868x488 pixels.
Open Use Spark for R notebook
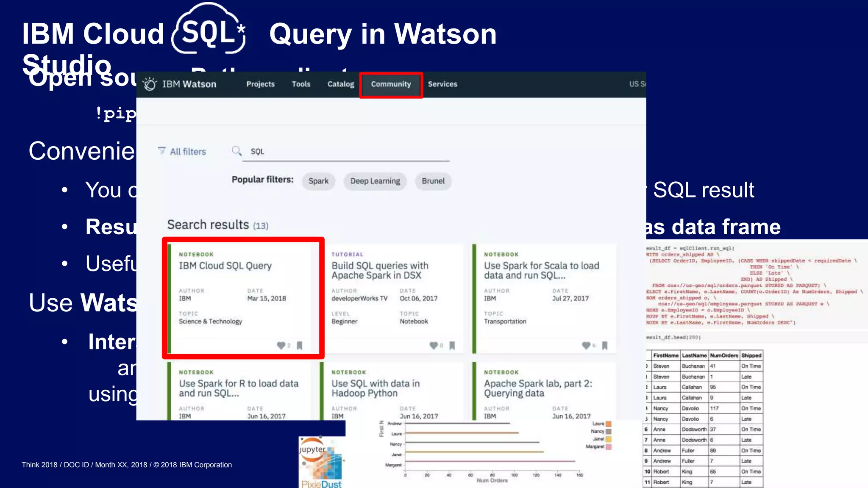[x=238, y=388]
